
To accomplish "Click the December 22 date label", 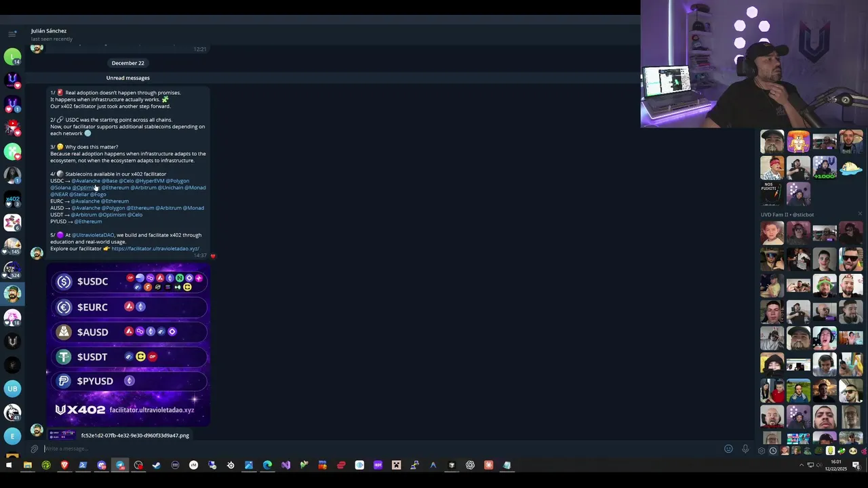I will click(127, 63).
